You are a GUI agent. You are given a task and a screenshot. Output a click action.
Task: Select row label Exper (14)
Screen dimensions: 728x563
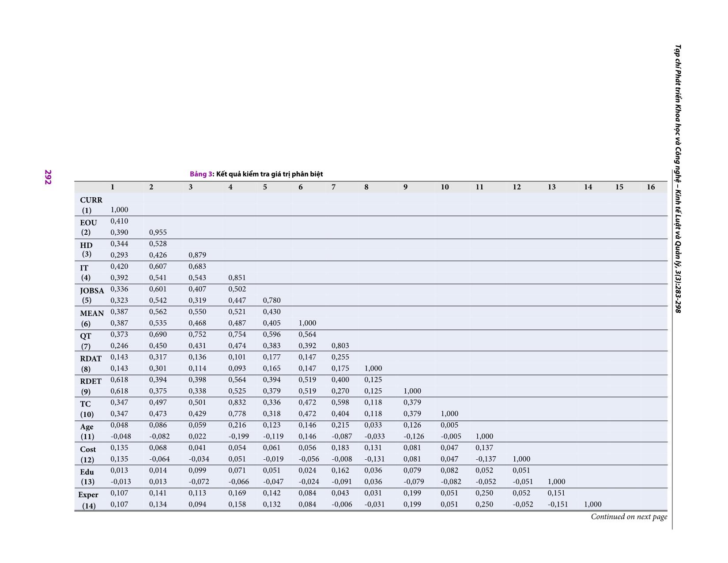click(88, 500)
